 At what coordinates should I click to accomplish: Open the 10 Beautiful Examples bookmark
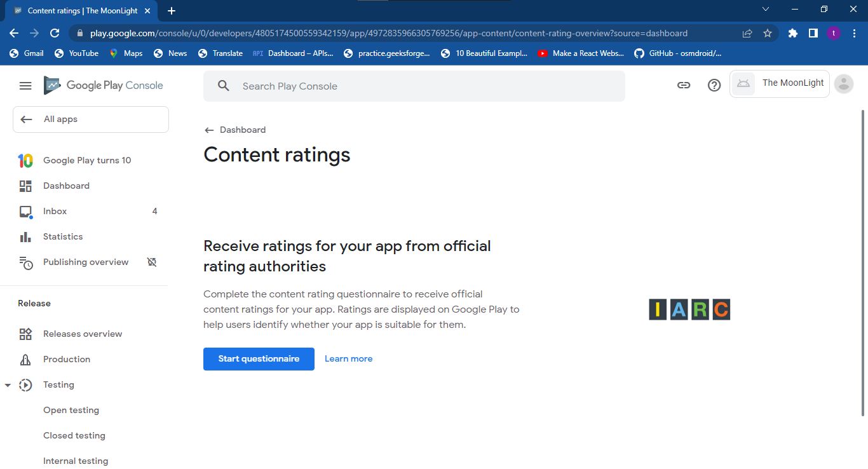[484, 53]
